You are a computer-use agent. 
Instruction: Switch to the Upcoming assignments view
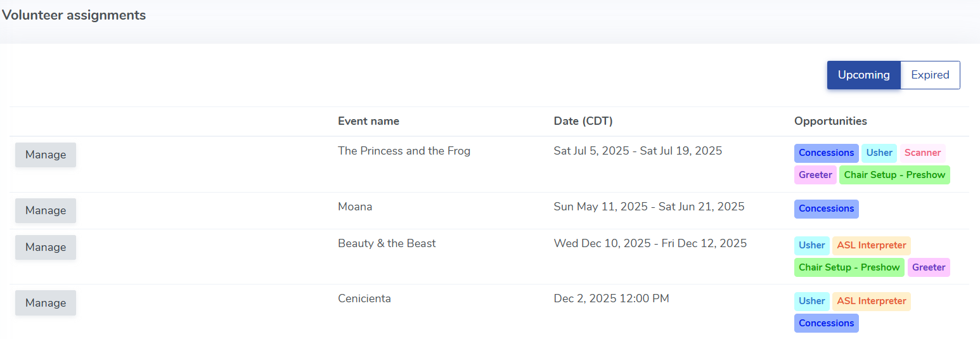863,75
